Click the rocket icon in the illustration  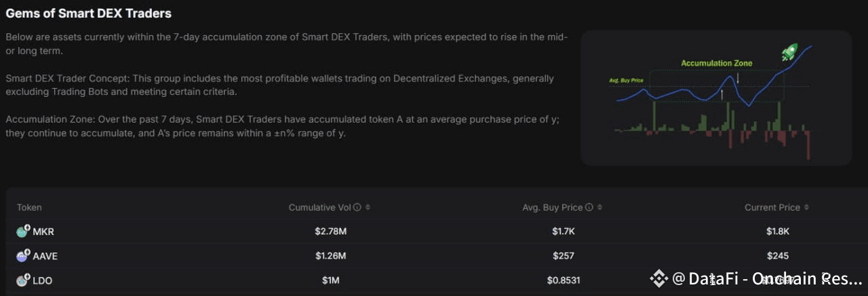[789, 53]
